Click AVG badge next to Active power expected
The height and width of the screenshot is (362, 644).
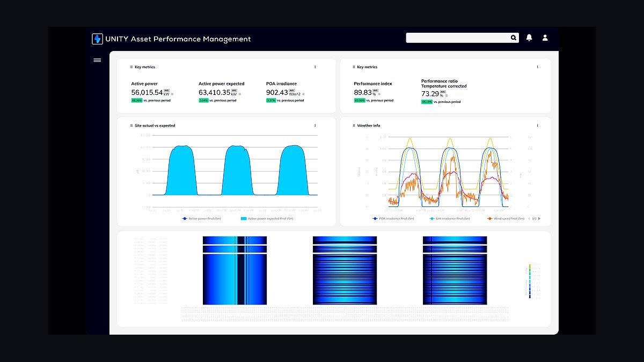click(x=233, y=90)
